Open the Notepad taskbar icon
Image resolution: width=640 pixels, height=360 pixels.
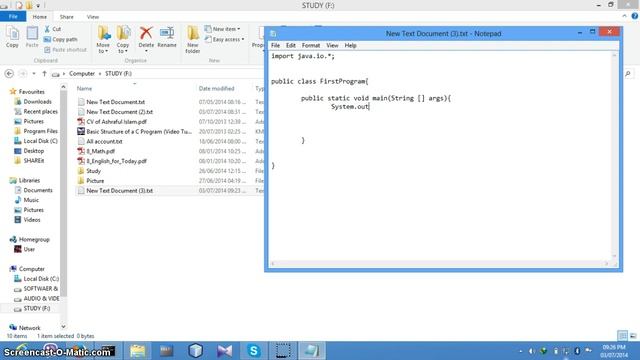point(311,351)
